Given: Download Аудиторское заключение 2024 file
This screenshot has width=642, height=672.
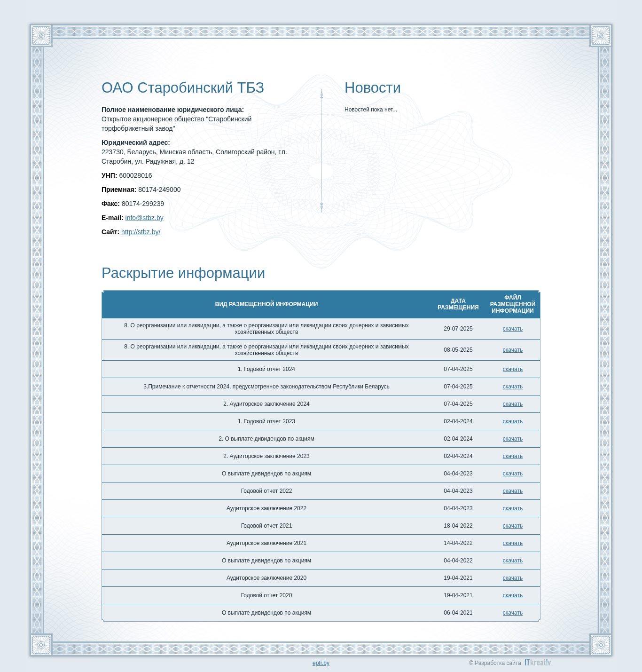Looking at the screenshot, I should pyautogui.click(x=512, y=404).
